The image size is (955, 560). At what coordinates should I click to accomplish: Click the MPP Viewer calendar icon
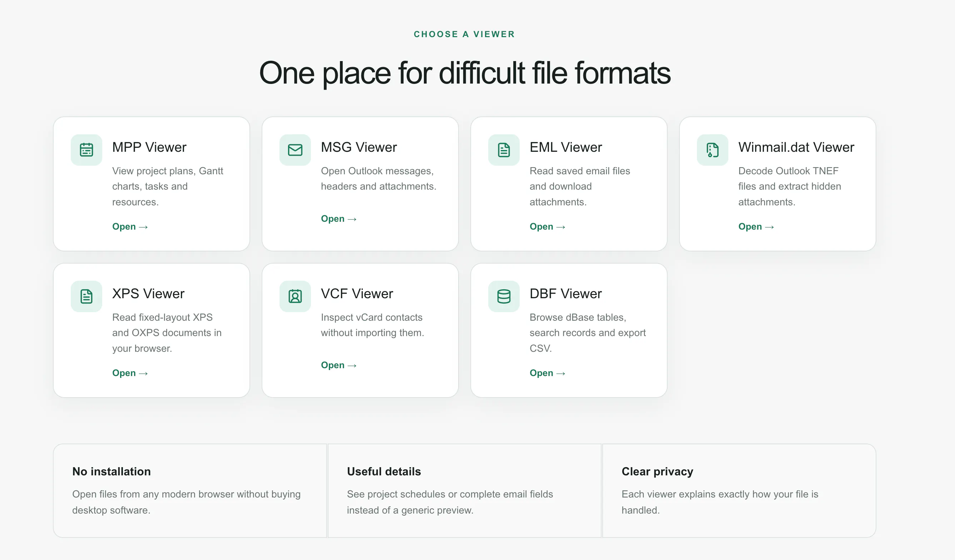(x=86, y=150)
